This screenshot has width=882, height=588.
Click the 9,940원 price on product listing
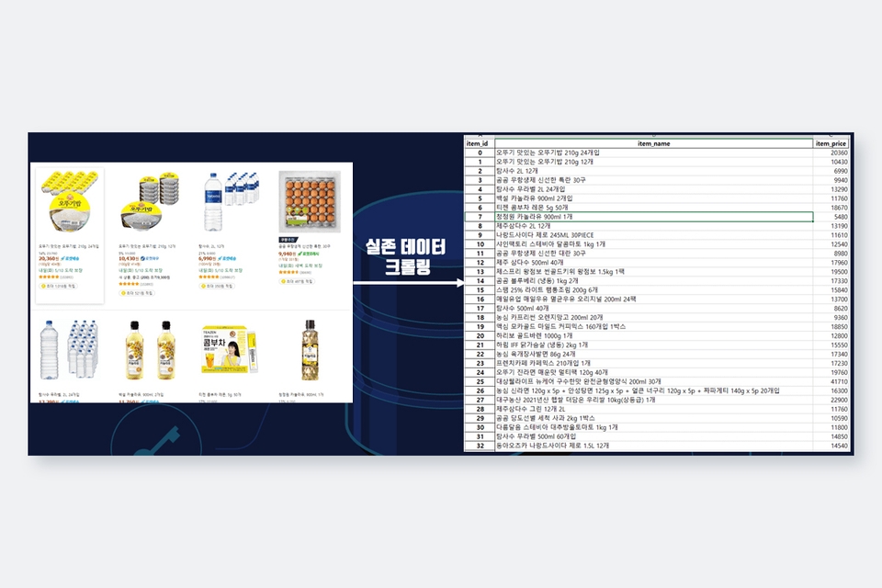pyautogui.click(x=288, y=254)
